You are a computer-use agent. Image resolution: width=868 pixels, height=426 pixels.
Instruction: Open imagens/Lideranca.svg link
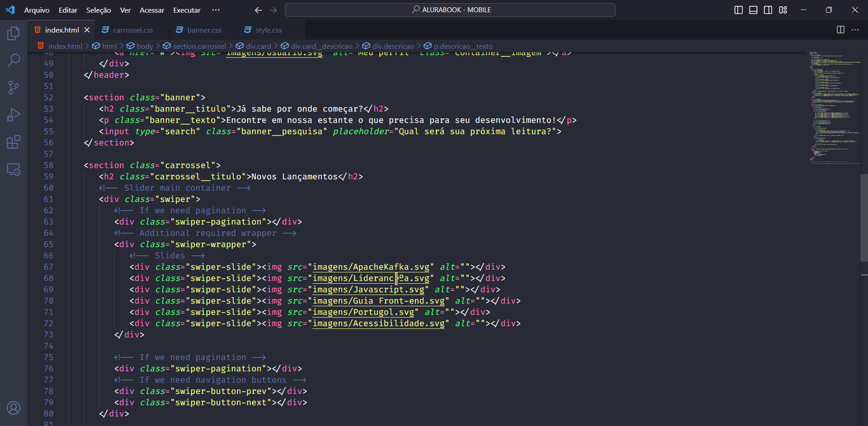click(x=371, y=278)
